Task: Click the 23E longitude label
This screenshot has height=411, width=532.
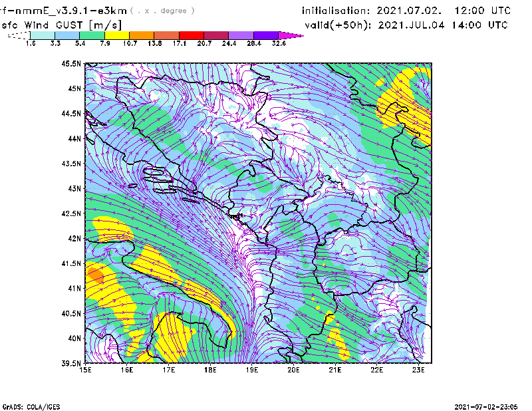Action: (x=419, y=370)
